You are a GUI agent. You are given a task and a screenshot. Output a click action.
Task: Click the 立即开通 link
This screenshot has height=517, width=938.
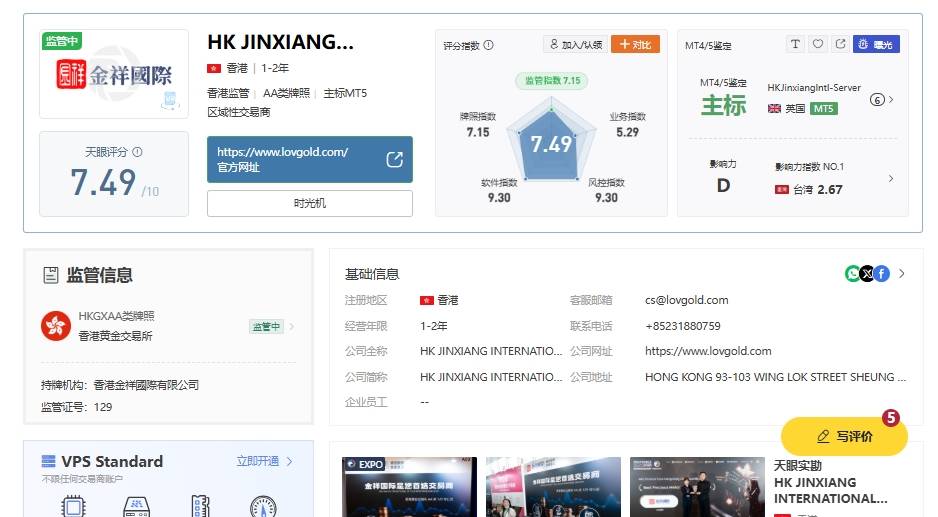tap(258, 461)
